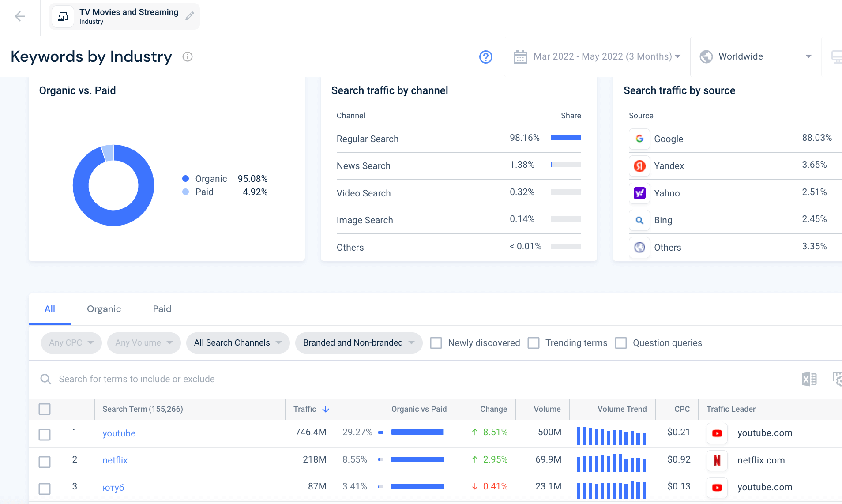Switch to the Paid tab

[162, 309]
